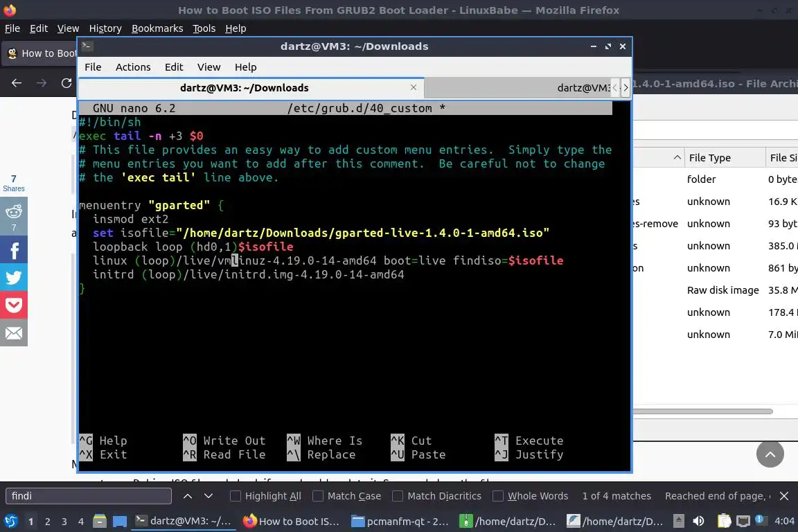Open the Lubuntu start menu icon

10,521
